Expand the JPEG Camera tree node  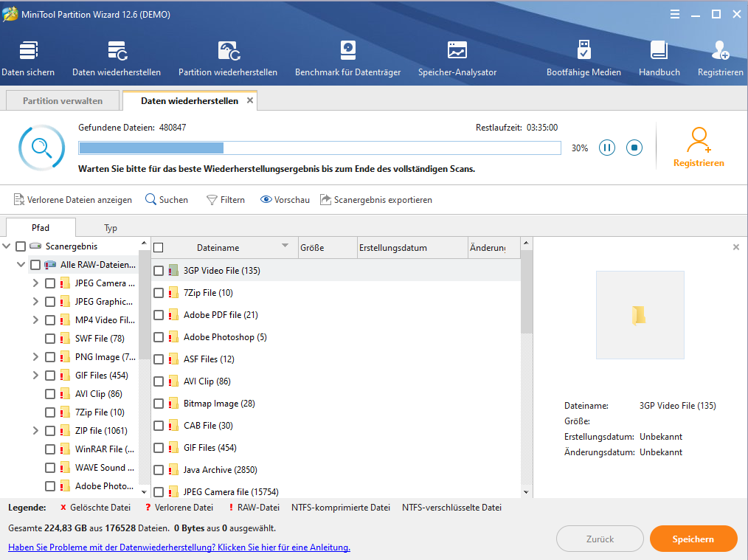35,283
